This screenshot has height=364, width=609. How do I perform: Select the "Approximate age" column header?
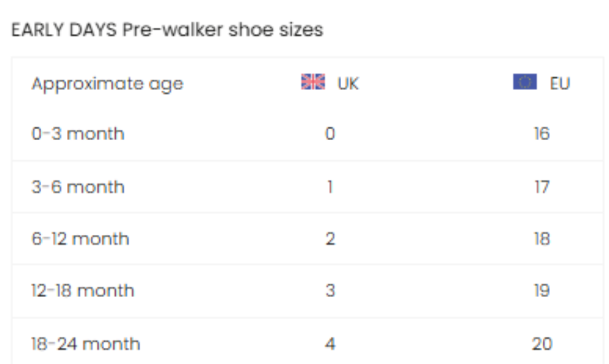pyautogui.click(x=107, y=84)
